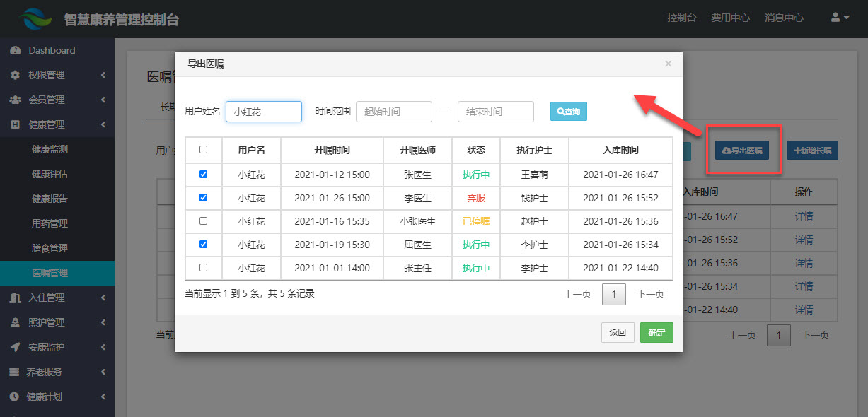Click the clock icon next to 健康计划
Viewport: 868px width, 417px height.
point(14,396)
